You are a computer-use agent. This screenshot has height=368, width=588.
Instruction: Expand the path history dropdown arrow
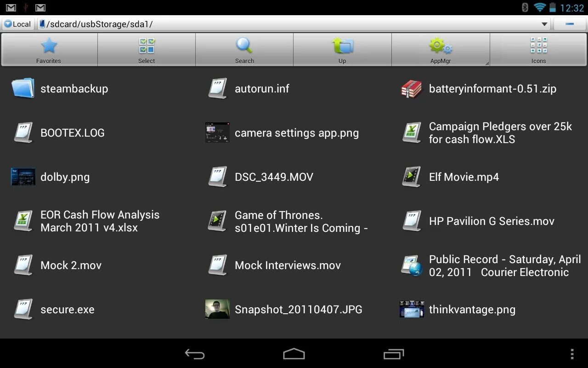point(544,24)
